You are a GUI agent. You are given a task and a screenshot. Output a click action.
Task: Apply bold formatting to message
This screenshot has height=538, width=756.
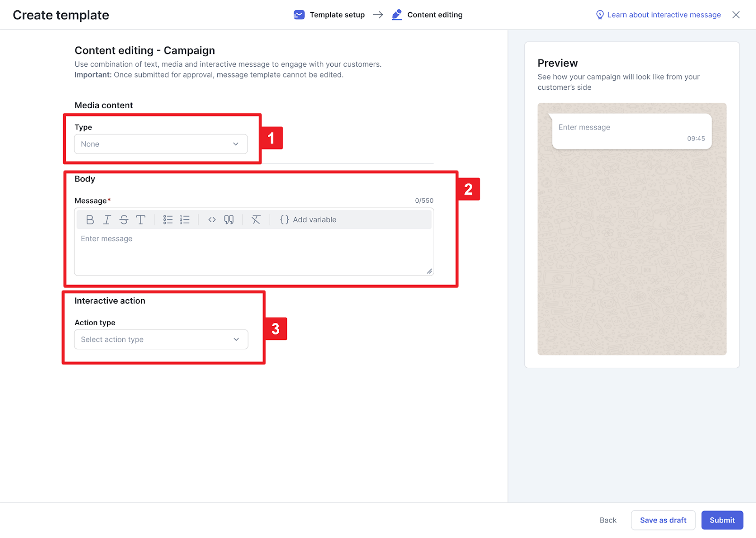click(90, 220)
